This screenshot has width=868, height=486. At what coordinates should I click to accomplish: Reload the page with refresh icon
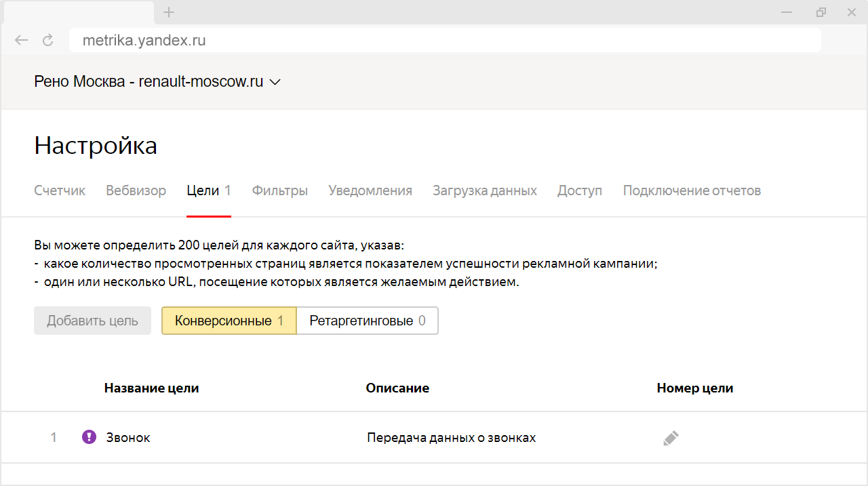click(48, 40)
